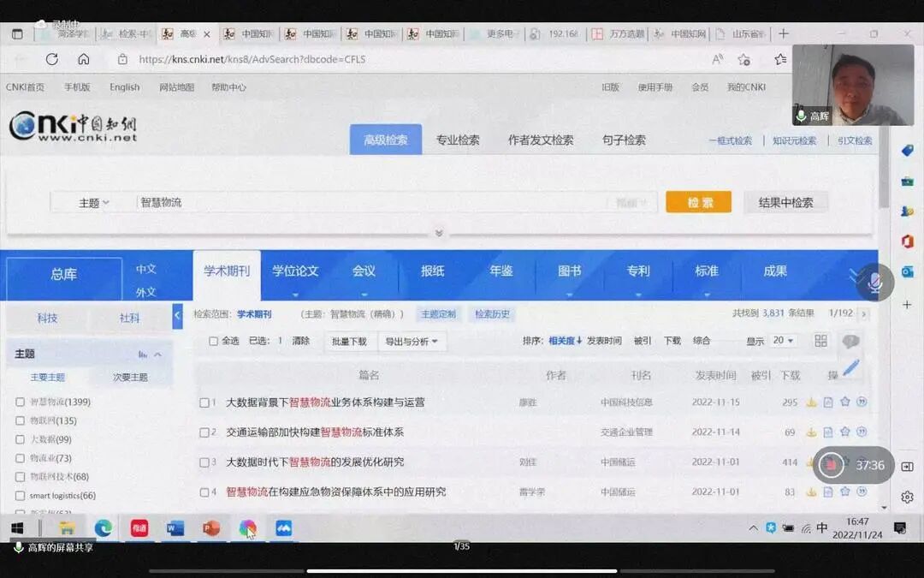
Task: Check the 智慧物流(1399) theme filter
Action: [20, 402]
